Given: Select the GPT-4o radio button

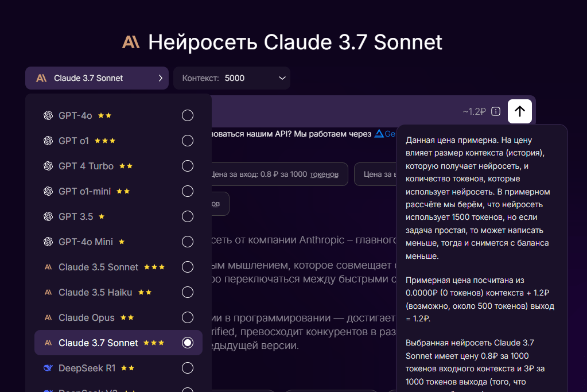Looking at the screenshot, I should pyautogui.click(x=188, y=116).
